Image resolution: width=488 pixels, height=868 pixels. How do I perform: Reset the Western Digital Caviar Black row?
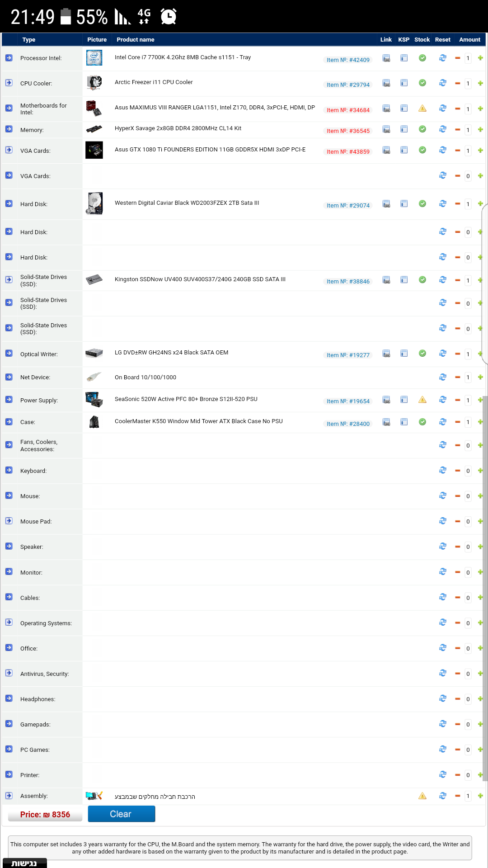[x=443, y=203]
